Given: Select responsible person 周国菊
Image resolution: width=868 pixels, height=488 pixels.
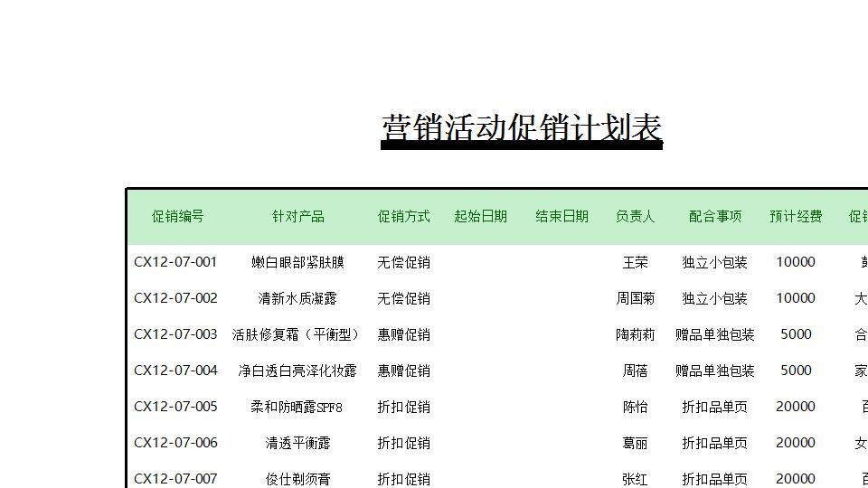Looking at the screenshot, I should (x=635, y=298).
